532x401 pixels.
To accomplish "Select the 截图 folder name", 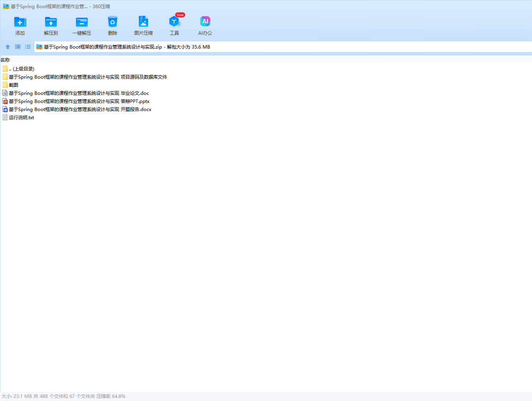I will [14, 85].
